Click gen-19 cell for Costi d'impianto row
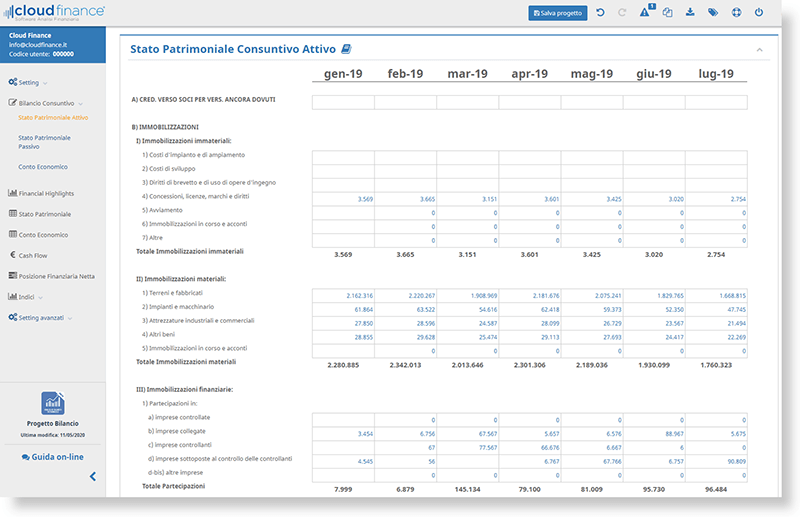800x517 pixels. coord(343,157)
